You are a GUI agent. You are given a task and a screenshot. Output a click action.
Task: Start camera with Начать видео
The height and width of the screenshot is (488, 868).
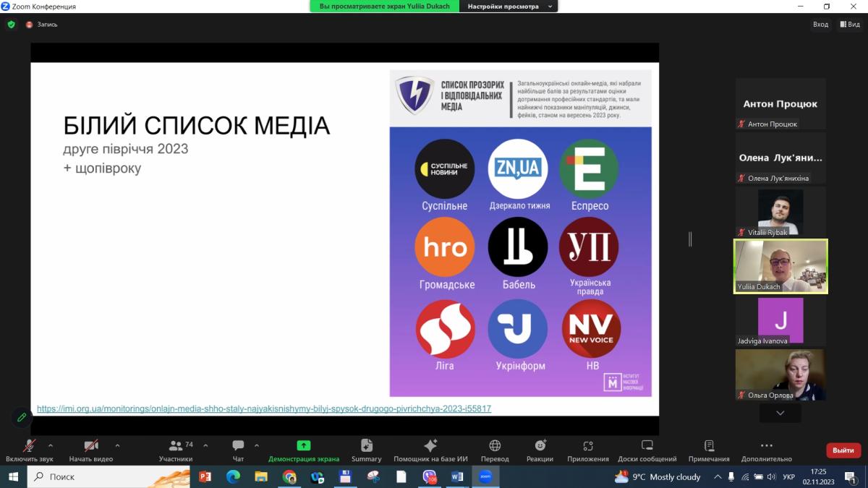coord(91,446)
